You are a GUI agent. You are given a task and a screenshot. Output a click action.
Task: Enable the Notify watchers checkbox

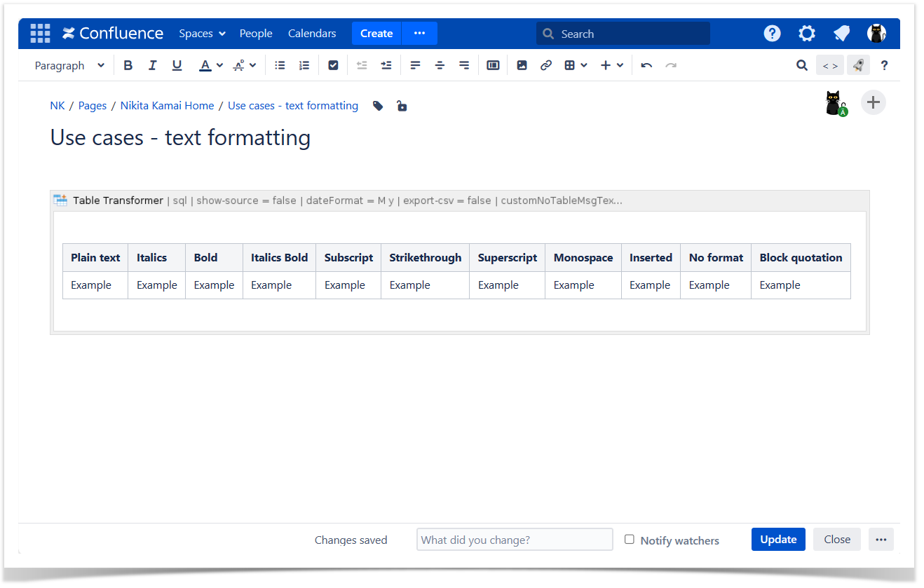coord(630,540)
